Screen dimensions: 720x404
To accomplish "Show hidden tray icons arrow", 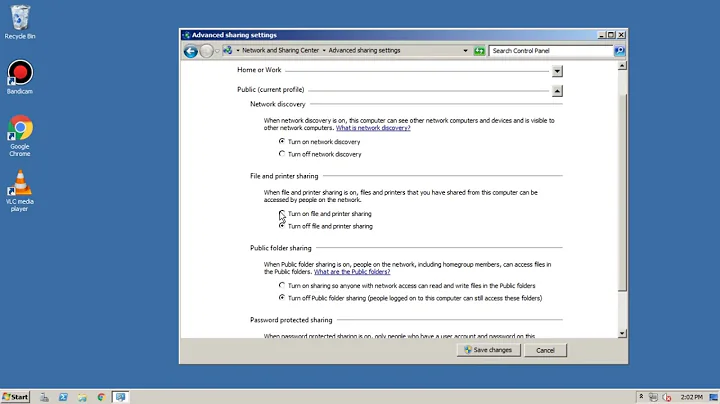I will click(641, 397).
